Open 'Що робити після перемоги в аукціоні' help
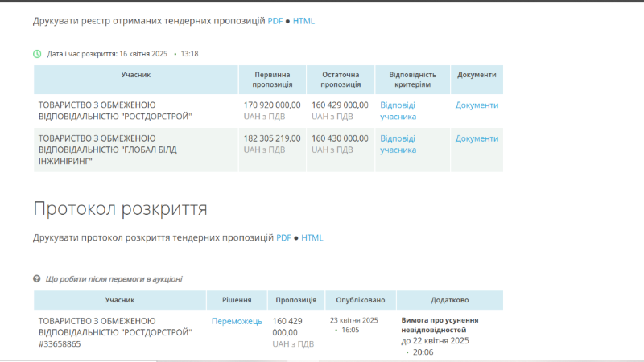 tap(114, 279)
